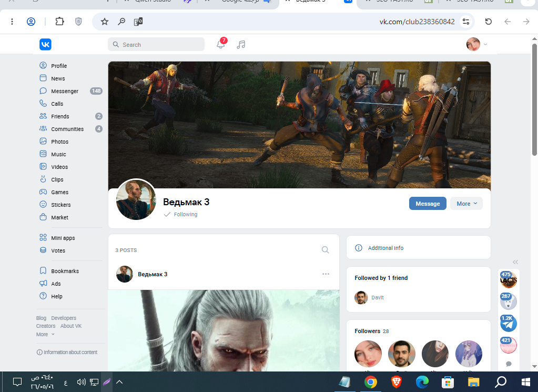
Task: Click the page vertical scrollbar thumb
Action: point(534,99)
